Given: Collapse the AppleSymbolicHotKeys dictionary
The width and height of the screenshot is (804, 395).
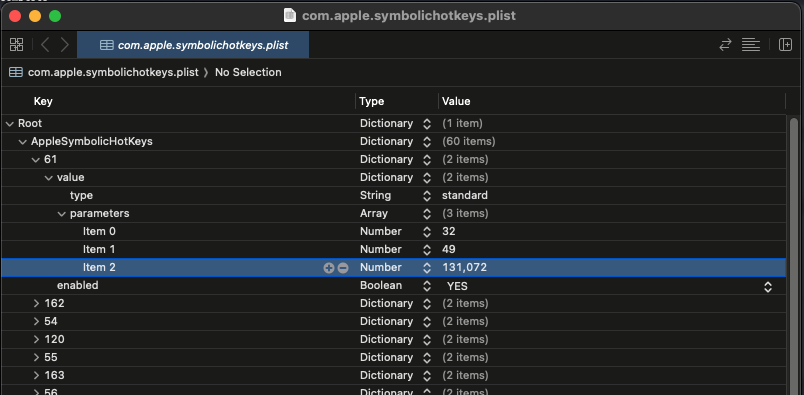Looking at the screenshot, I should tap(23, 142).
